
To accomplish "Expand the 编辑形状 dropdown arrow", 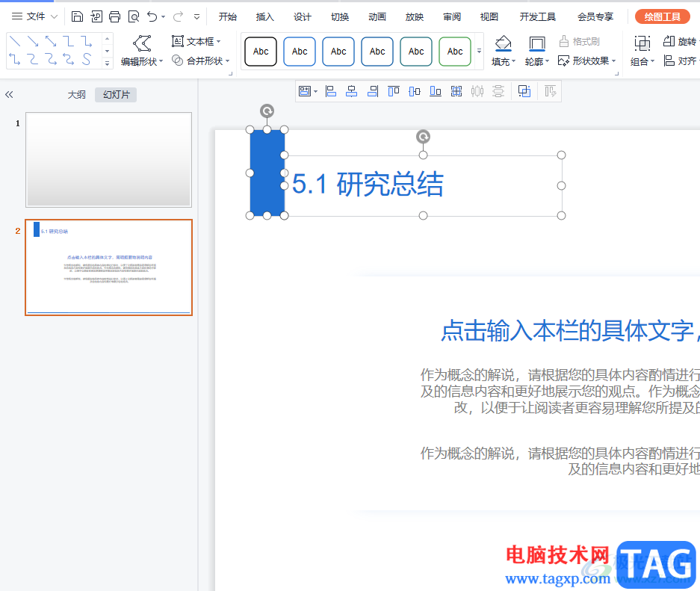I will point(161,61).
